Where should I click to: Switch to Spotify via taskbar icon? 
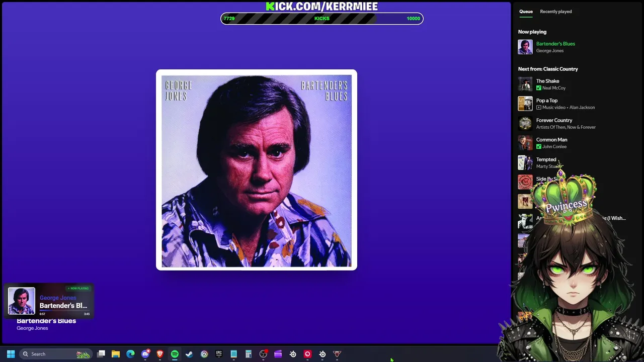click(175, 354)
